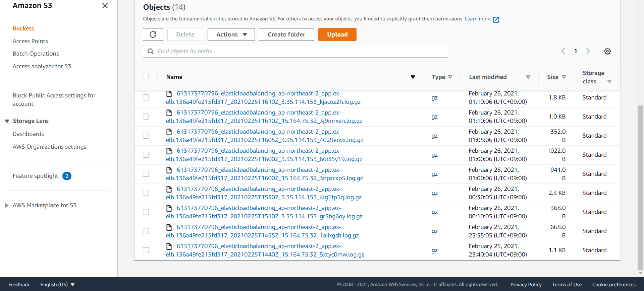644x291 pixels.
Task: Click file icon of 66i35y19.log.gz object
Action: (x=169, y=151)
